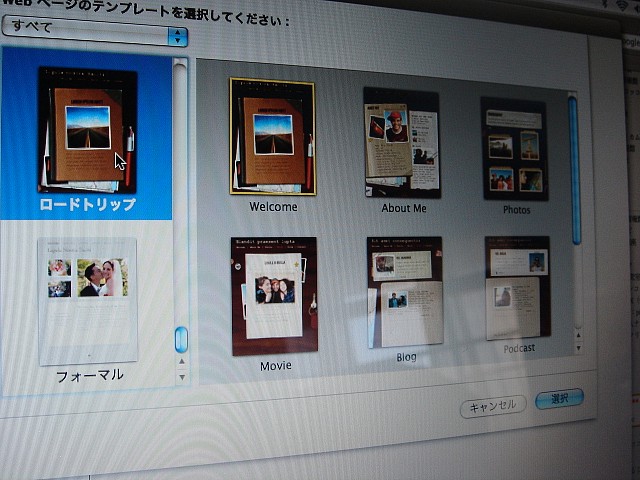
Task: Click the theme list scrollbar thumb
Action: 181,340
